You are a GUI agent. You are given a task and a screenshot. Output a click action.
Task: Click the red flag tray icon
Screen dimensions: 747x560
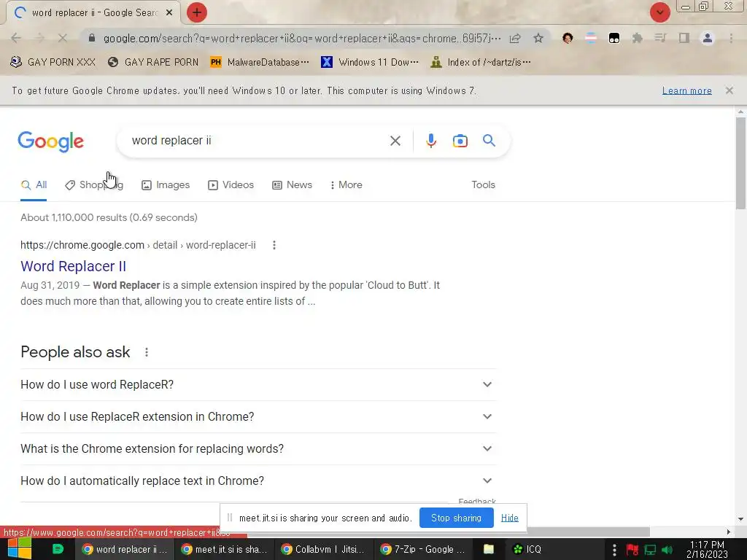tap(632, 550)
